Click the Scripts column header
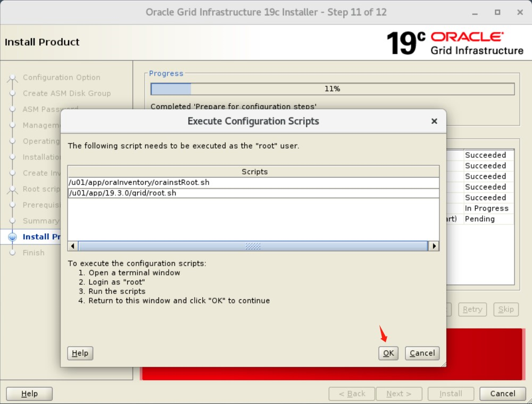 pos(253,172)
